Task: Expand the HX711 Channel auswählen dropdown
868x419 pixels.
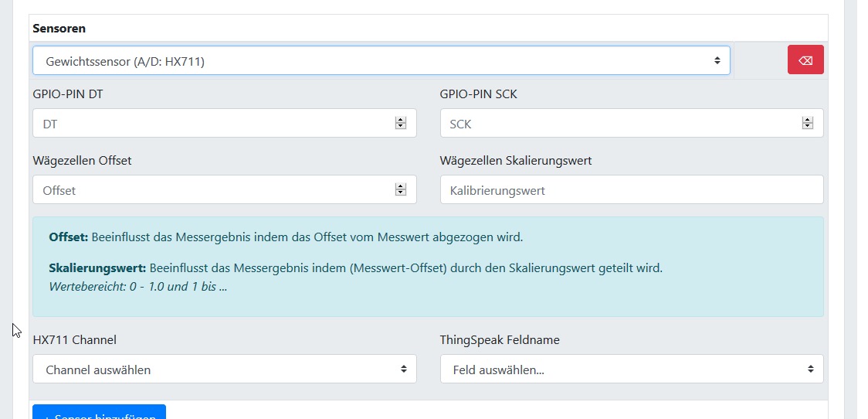Action: tap(224, 370)
